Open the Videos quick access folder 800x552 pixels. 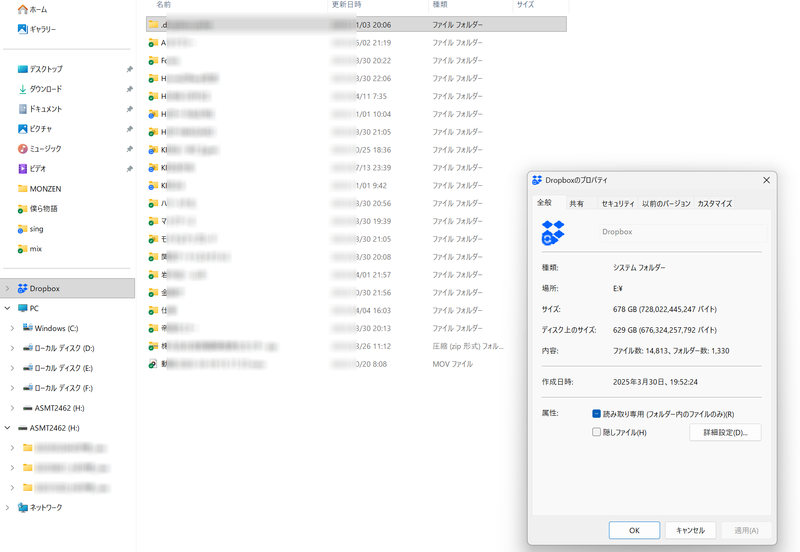(32, 168)
